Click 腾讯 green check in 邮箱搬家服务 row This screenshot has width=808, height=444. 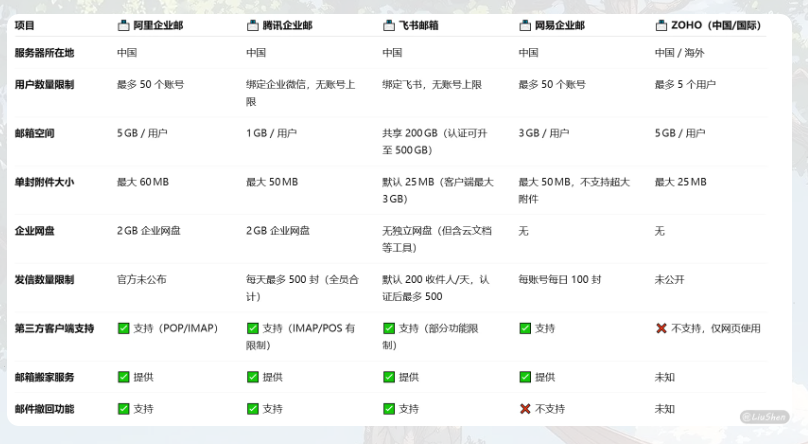[x=252, y=377]
